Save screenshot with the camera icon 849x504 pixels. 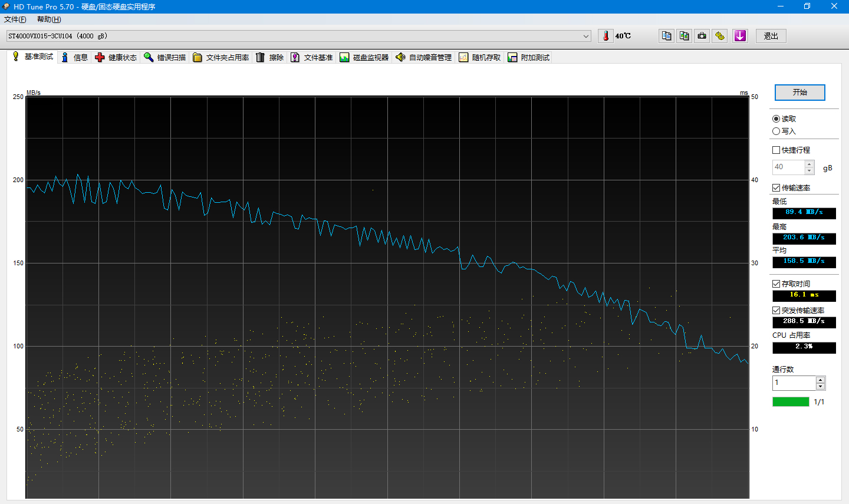(x=702, y=36)
